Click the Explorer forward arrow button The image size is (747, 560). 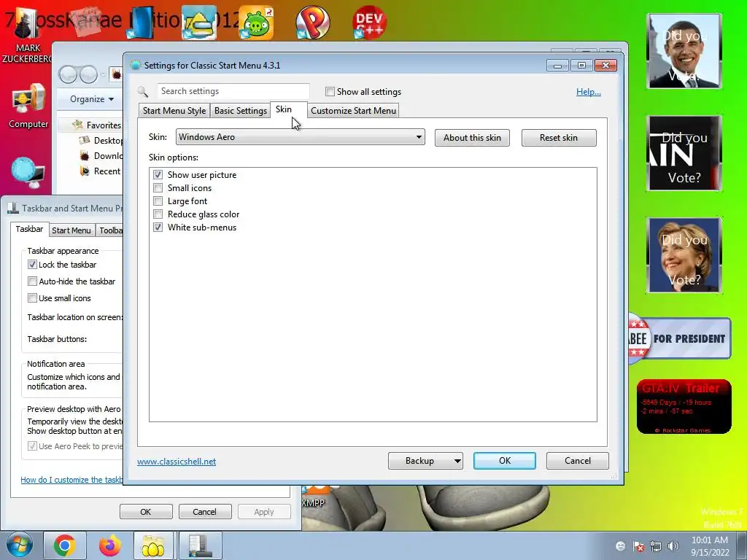(x=89, y=74)
